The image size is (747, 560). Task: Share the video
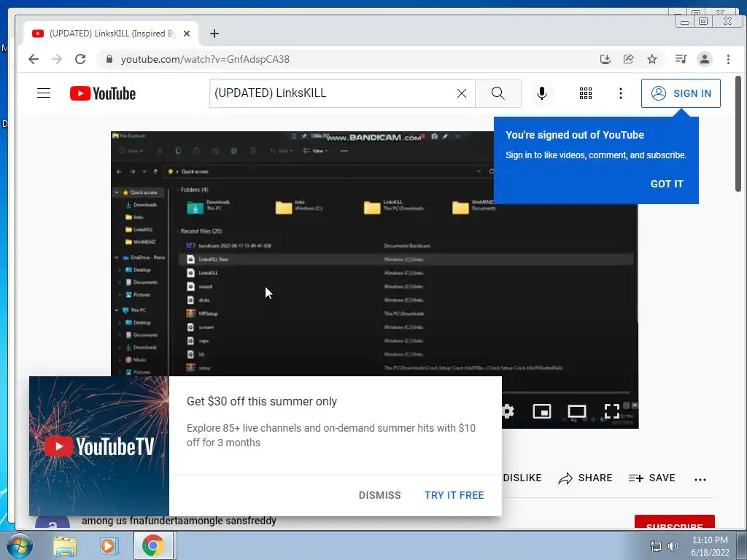pyautogui.click(x=585, y=478)
